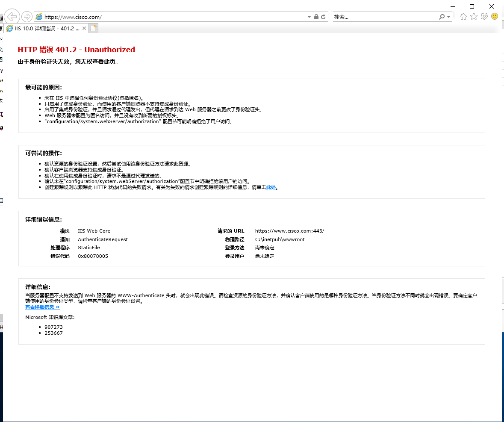504x422 pixels.
Task: Expand the search provider dropdown arrow
Action: tap(449, 17)
